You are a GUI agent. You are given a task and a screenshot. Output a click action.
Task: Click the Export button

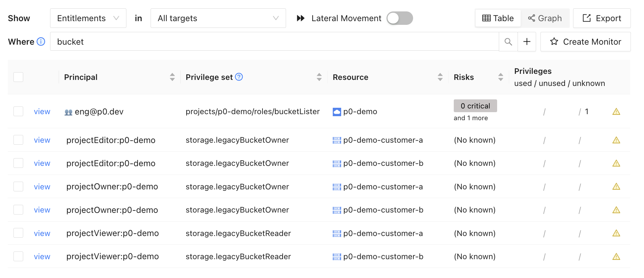pos(602,18)
